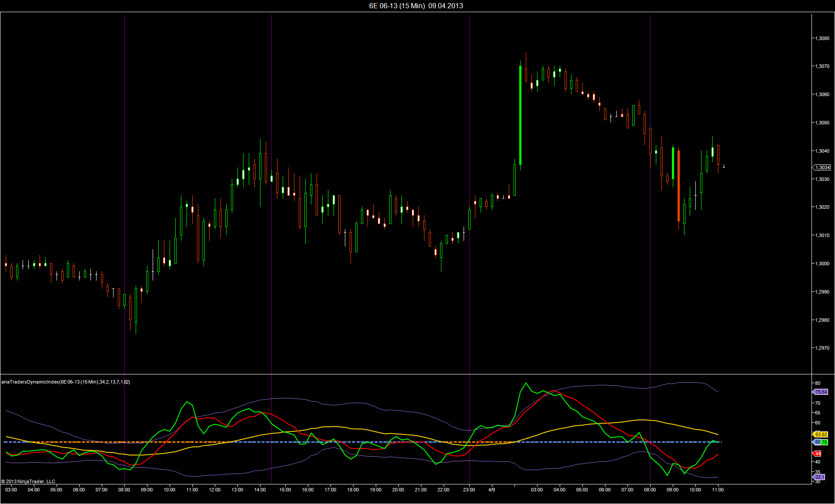This screenshot has width=835, height=504.
Task: Click the 14:00 time axis label
Action: point(260,490)
